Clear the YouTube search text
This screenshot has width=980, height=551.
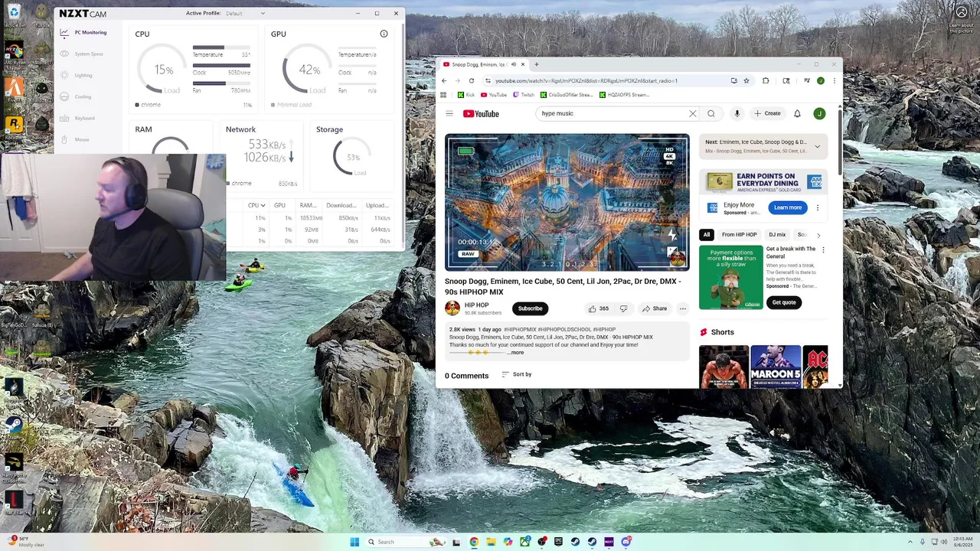coord(693,113)
